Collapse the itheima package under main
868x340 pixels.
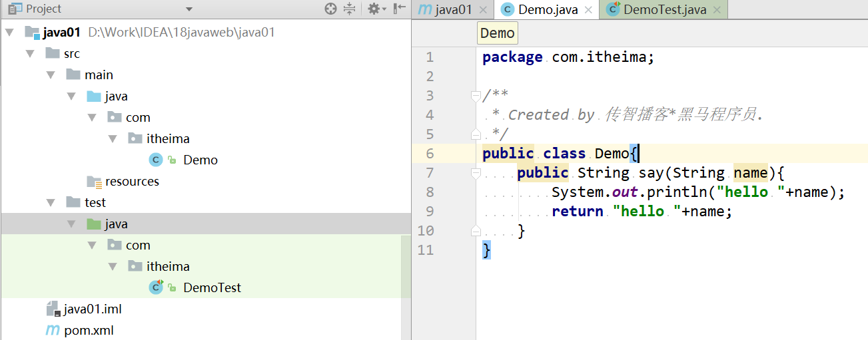(x=112, y=138)
